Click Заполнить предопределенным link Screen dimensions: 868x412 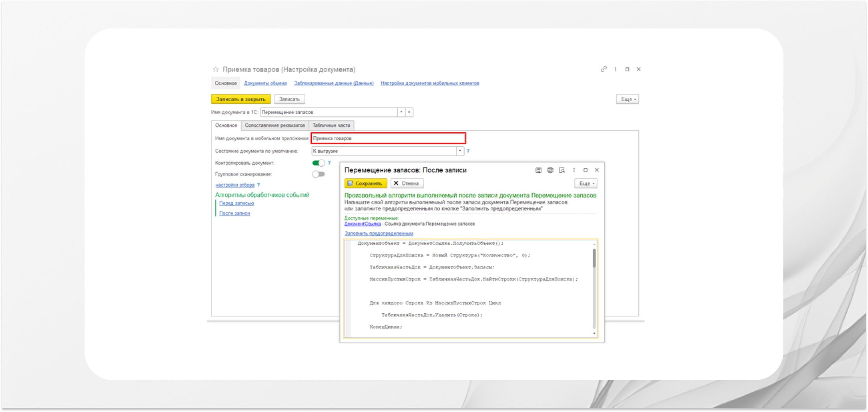coord(379,234)
